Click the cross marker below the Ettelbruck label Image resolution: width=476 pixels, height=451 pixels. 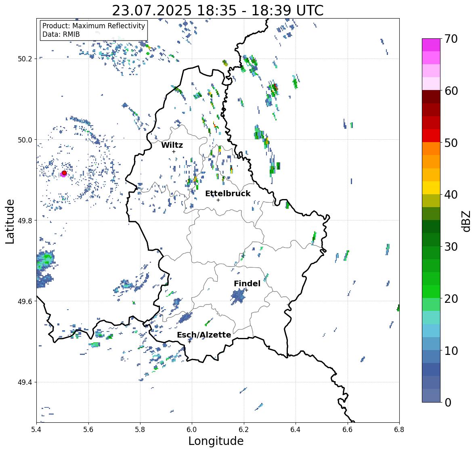[x=218, y=200]
